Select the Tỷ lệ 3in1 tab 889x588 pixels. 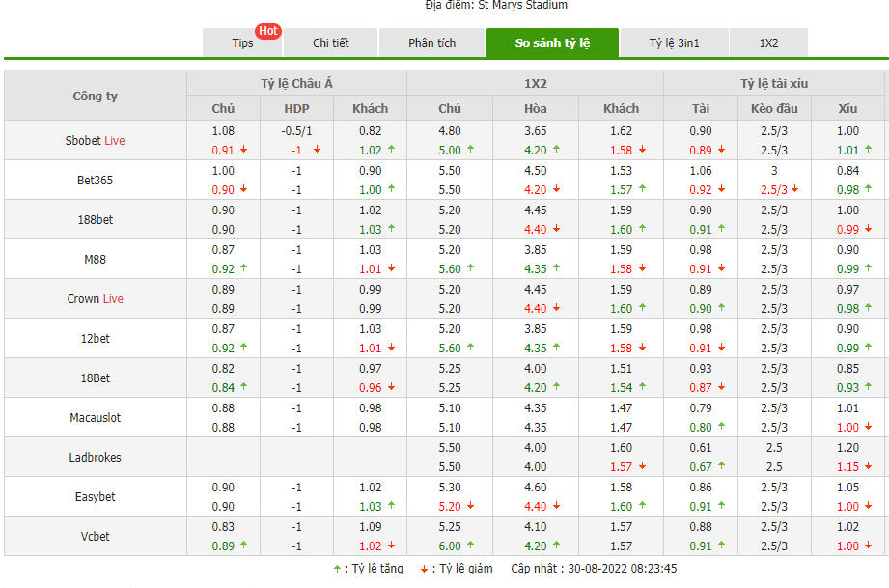tap(674, 43)
